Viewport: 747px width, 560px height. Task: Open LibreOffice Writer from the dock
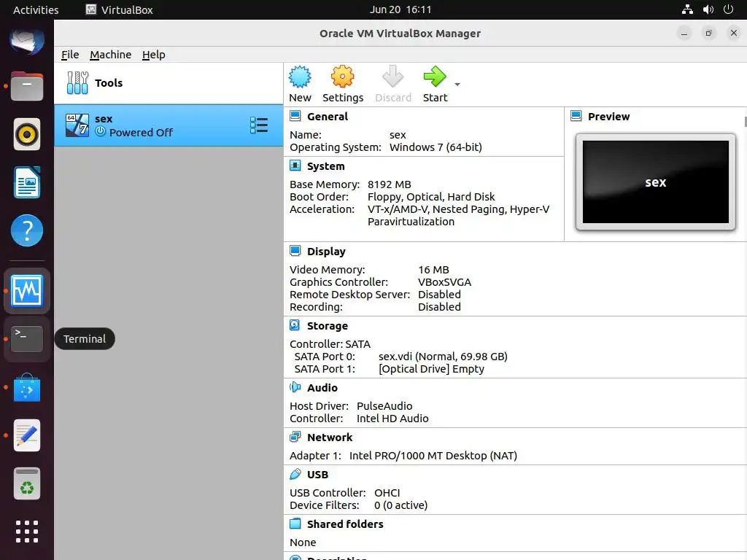point(27,182)
